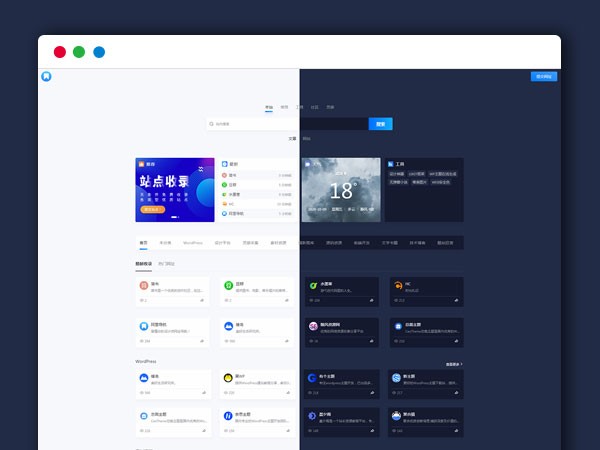The width and height of the screenshot is (600, 450).
Task: Select the underlined first search category tab
Action: click(268, 107)
